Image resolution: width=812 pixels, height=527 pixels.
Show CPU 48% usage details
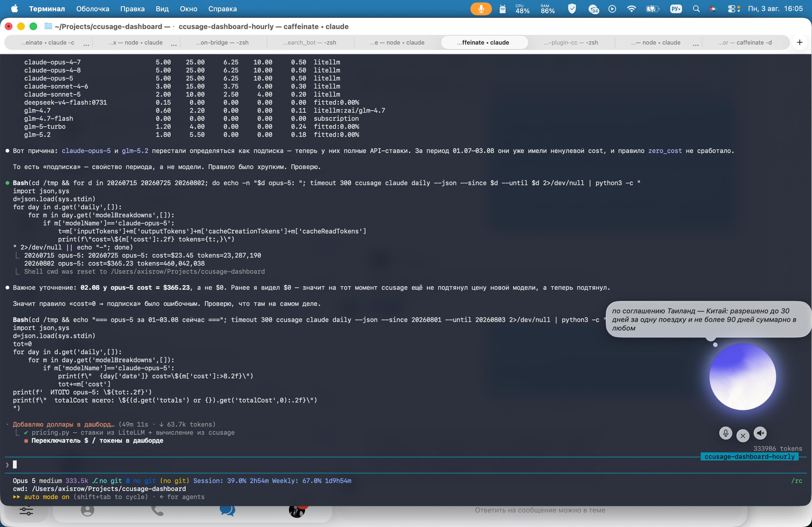coord(522,9)
